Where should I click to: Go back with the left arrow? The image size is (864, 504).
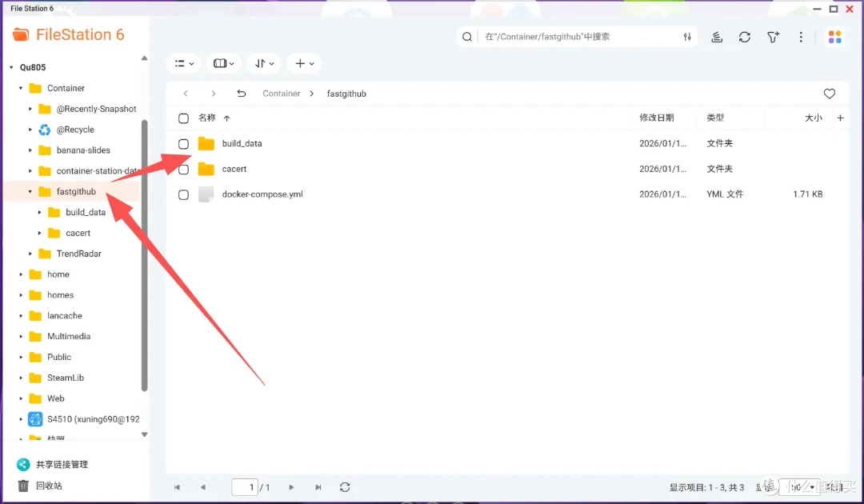186,94
